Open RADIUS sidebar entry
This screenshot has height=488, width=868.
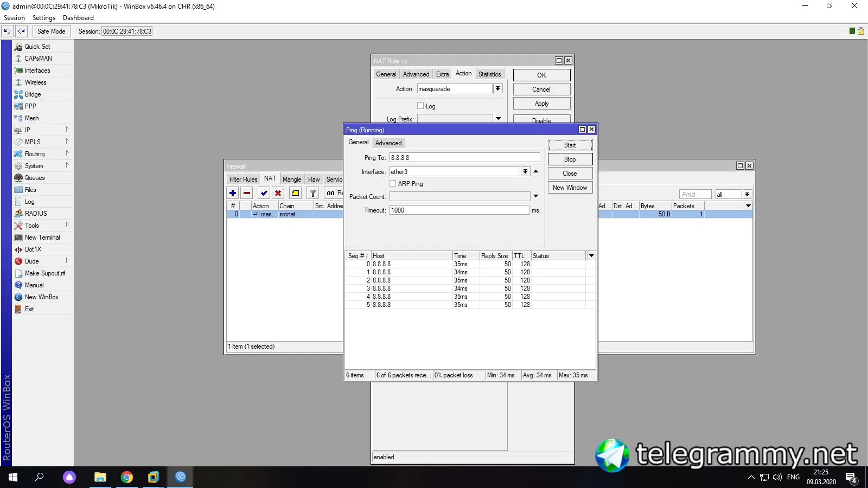coord(36,214)
